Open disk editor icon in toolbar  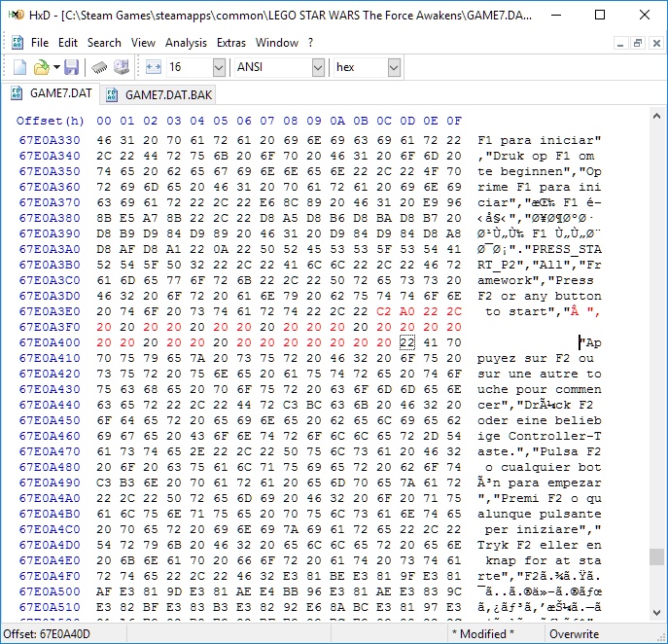pos(122,67)
